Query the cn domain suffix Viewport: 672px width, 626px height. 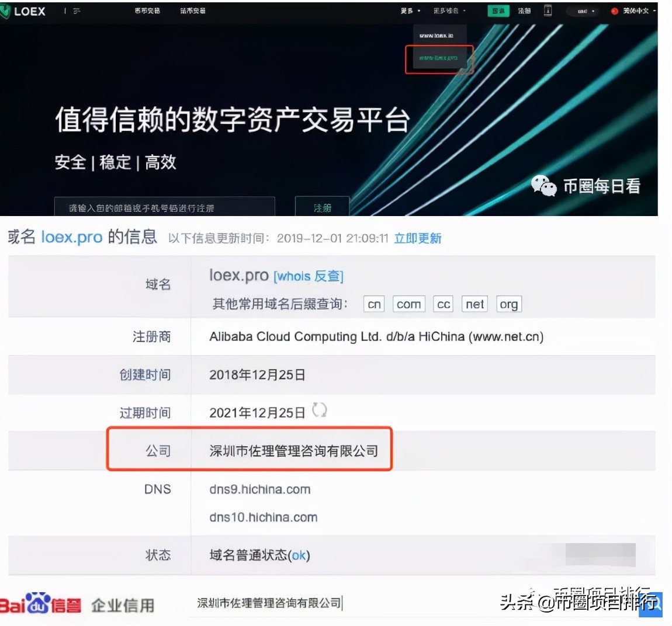coord(374,304)
